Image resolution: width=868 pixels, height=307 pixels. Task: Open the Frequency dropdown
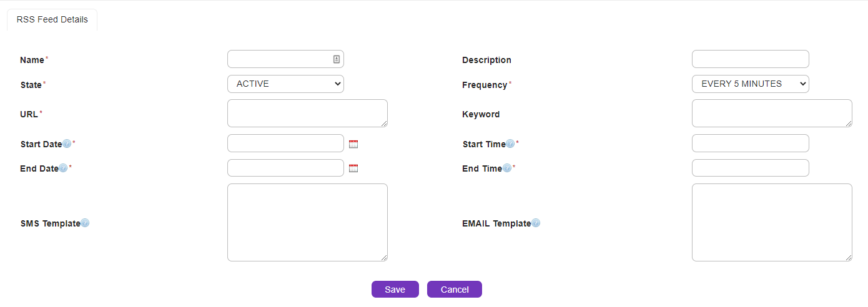tap(750, 84)
